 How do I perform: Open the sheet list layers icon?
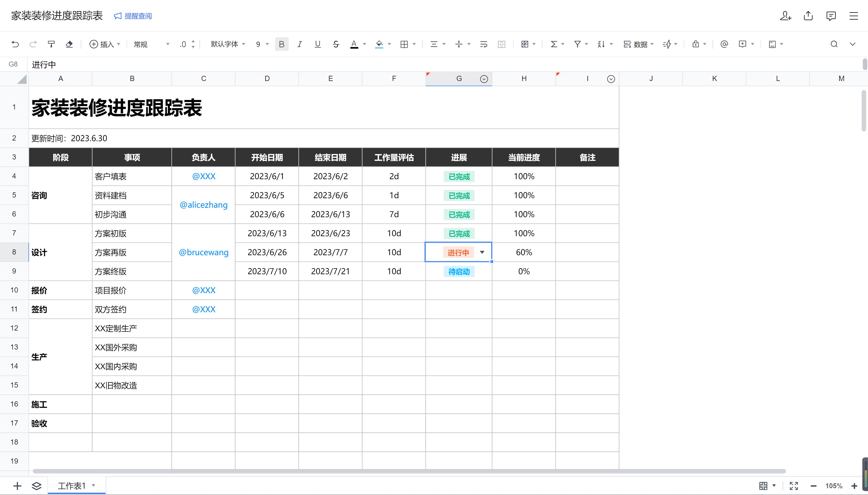click(x=36, y=486)
